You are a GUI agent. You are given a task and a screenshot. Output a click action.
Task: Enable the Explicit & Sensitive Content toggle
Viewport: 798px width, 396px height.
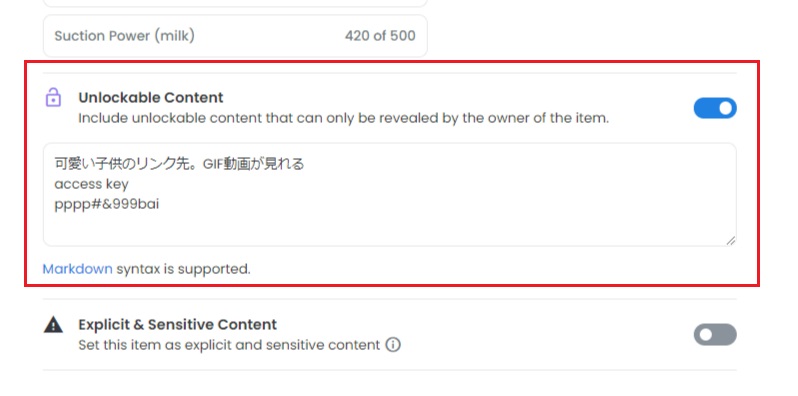[715, 334]
